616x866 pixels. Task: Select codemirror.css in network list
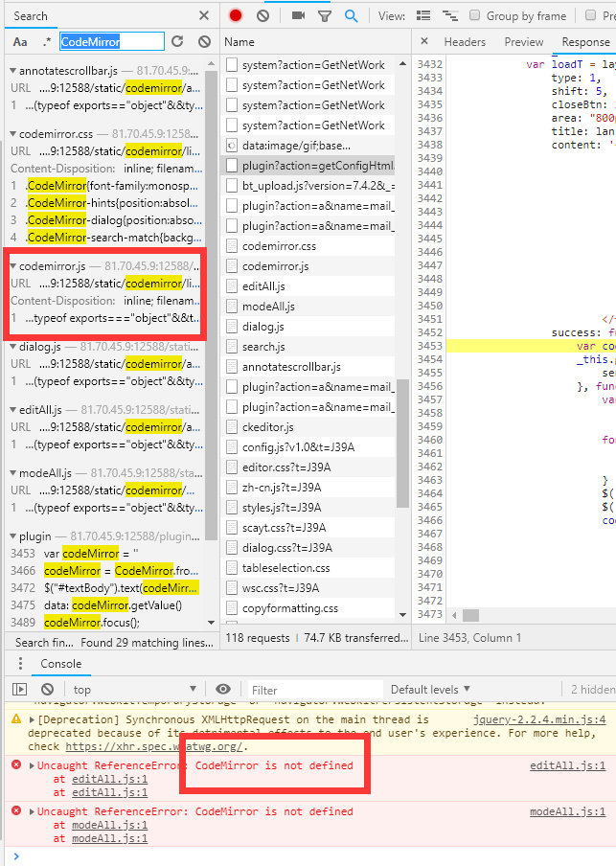tap(308, 246)
